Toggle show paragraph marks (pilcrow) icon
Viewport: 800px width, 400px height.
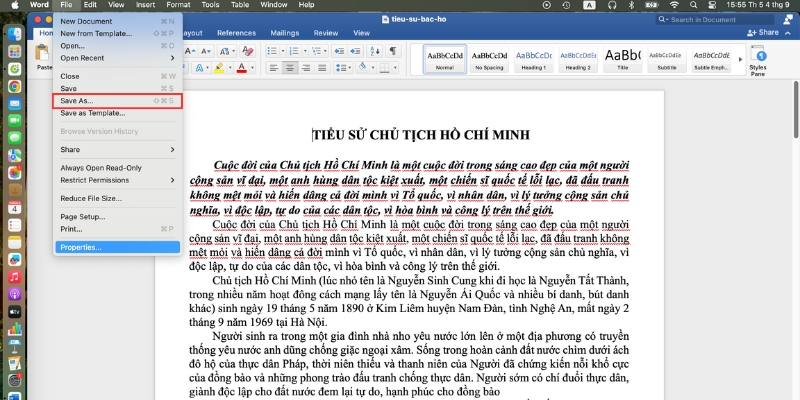tap(392, 51)
